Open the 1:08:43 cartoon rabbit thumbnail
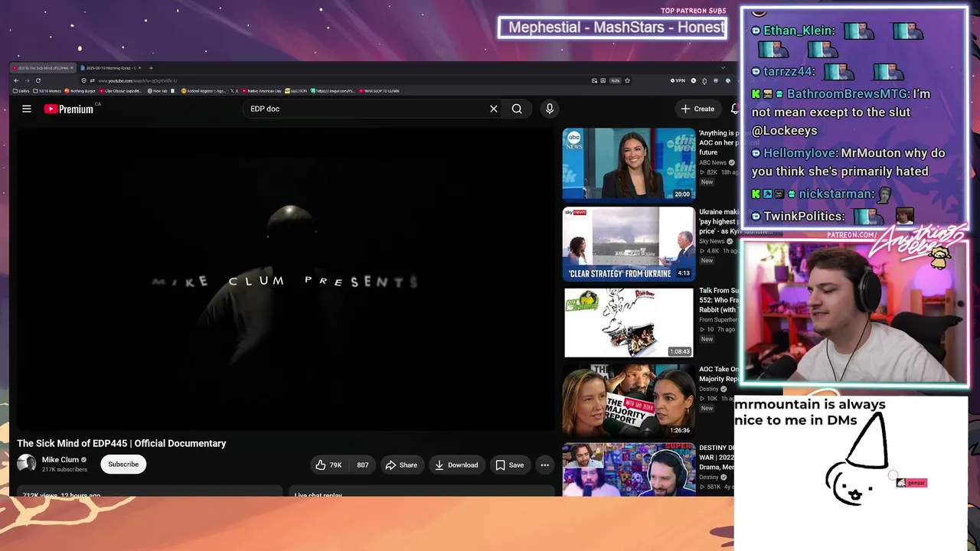The width and height of the screenshot is (980, 551). pos(629,322)
